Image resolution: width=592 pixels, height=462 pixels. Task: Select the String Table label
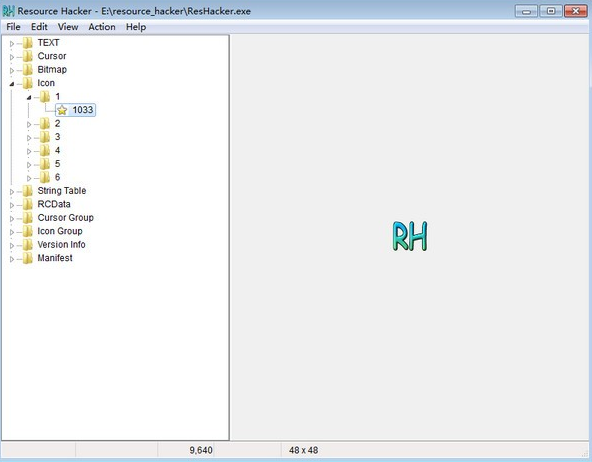tap(62, 191)
